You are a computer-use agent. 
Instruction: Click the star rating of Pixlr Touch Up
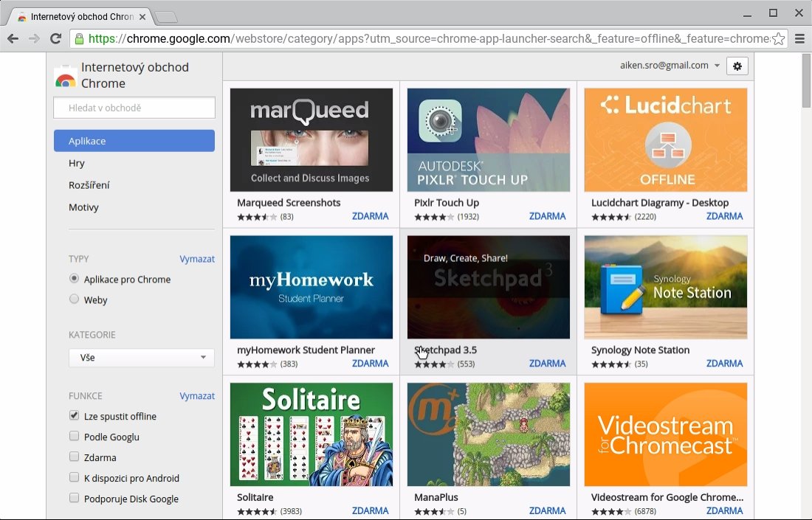coord(434,217)
